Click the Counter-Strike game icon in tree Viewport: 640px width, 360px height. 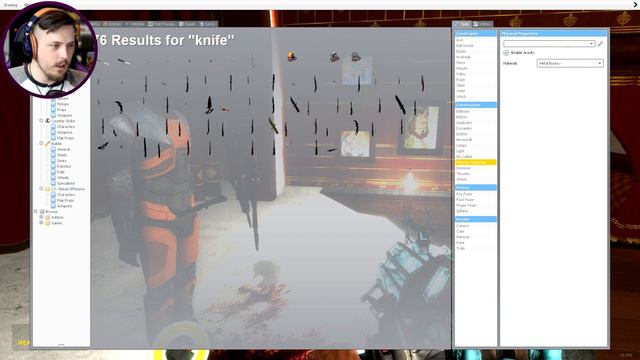coord(47,121)
